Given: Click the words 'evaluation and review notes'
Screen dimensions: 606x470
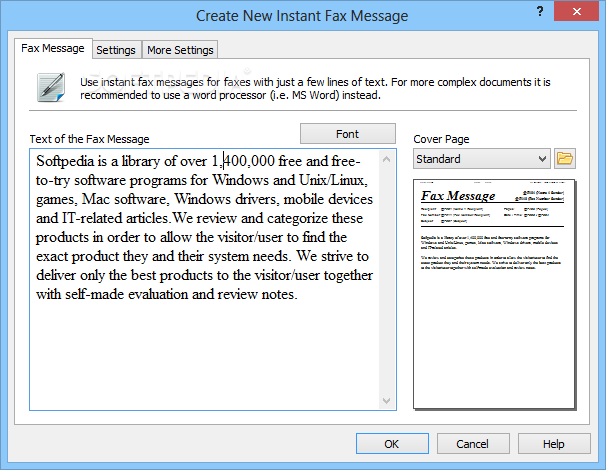Looking at the screenshot, I should point(213,294).
